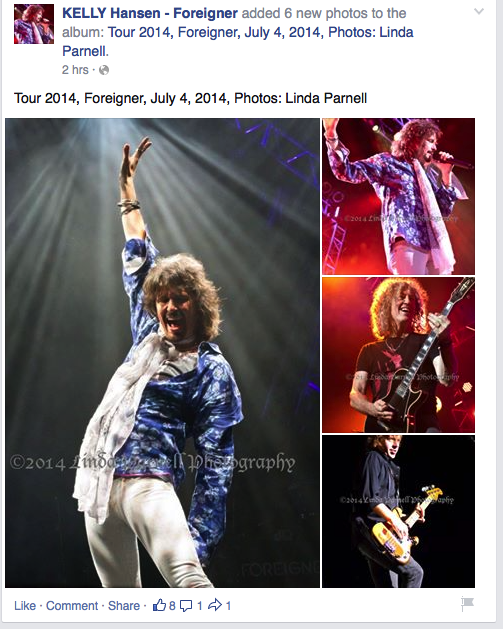Open the guitarist with black guitar photo
The height and width of the screenshot is (629, 503).
coord(398,355)
